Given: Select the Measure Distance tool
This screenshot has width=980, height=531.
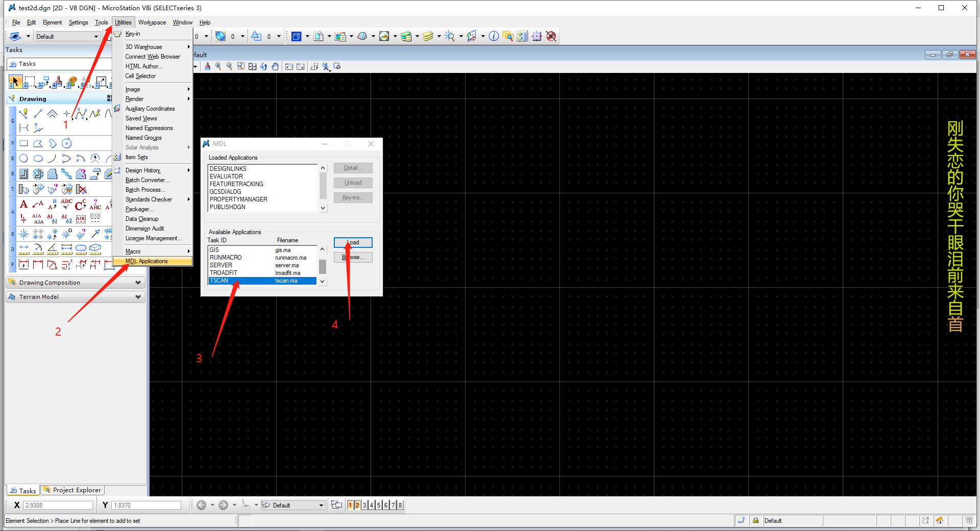Looking at the screenshot, I should (23, 249).
